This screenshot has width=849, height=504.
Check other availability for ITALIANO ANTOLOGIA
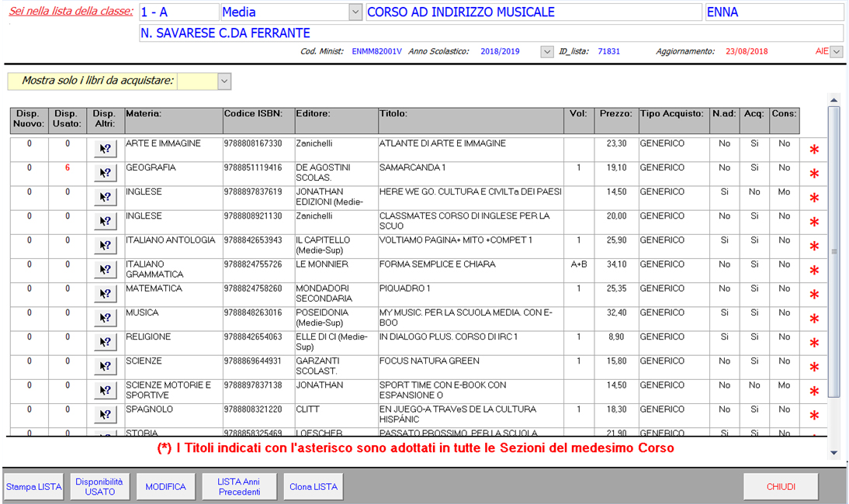pos(106,246)
